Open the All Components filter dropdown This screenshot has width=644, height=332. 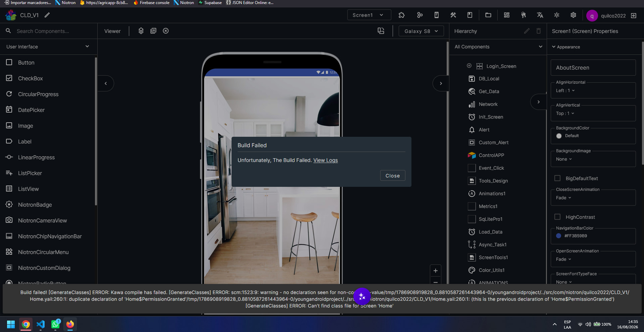tap(498, 47)
